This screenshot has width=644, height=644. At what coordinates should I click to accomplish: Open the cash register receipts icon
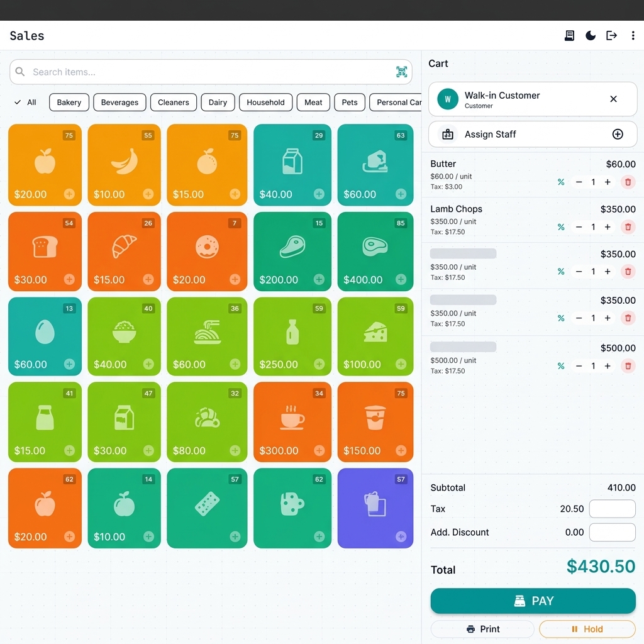569,36
